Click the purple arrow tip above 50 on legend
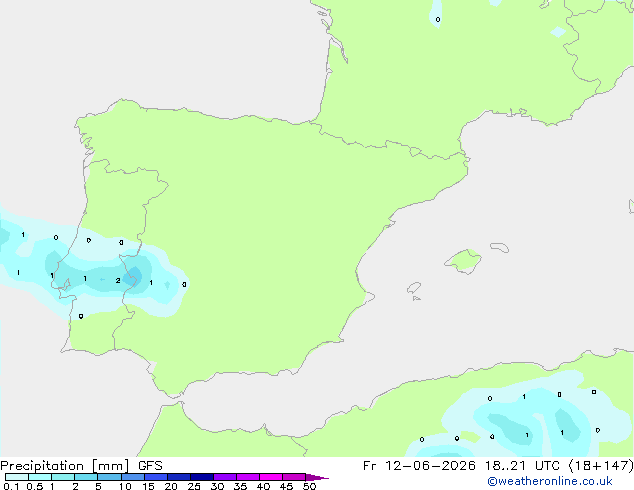 click(x=317, y=477)
